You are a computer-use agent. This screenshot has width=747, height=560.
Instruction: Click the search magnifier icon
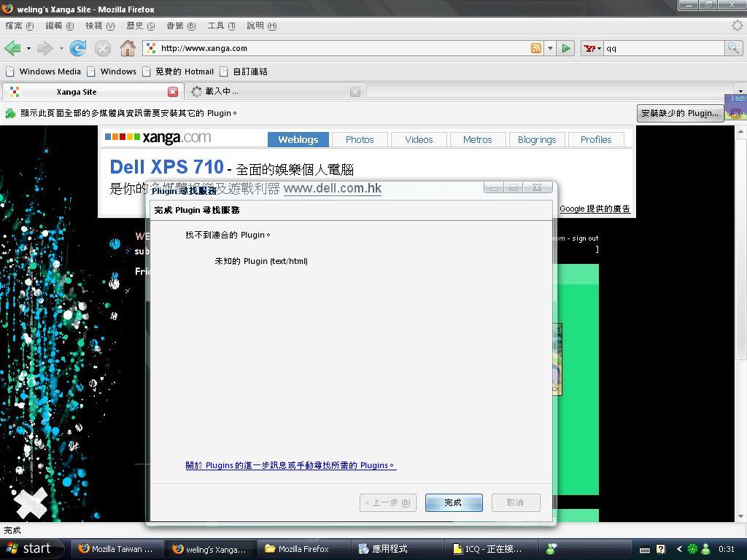(733, 48)
